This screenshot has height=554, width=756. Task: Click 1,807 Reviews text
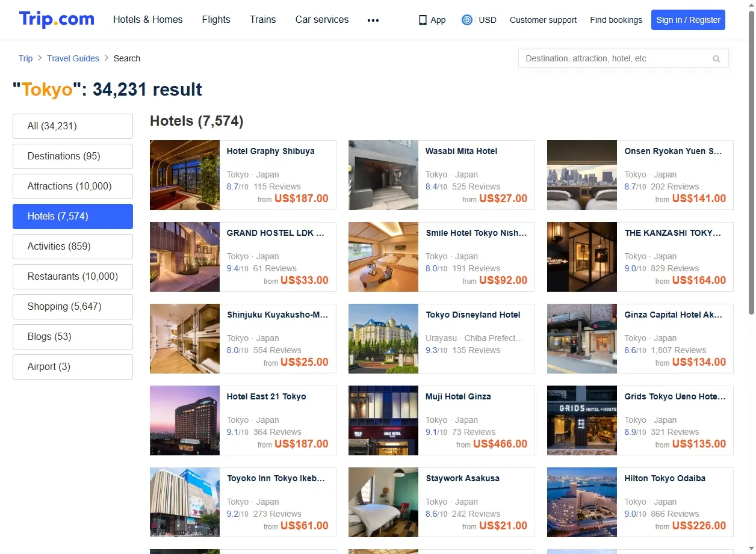pos(678,350)
